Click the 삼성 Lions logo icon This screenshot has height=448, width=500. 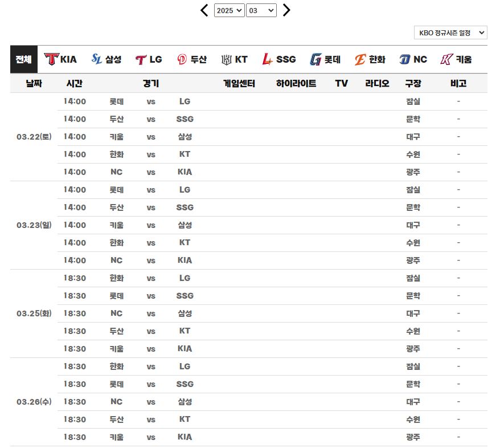tap(96, 59)
